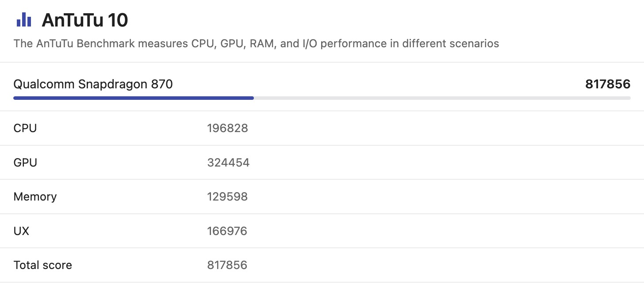Select the Memory row label
This screenshot has height=288, width=644.
click(35, 197)
